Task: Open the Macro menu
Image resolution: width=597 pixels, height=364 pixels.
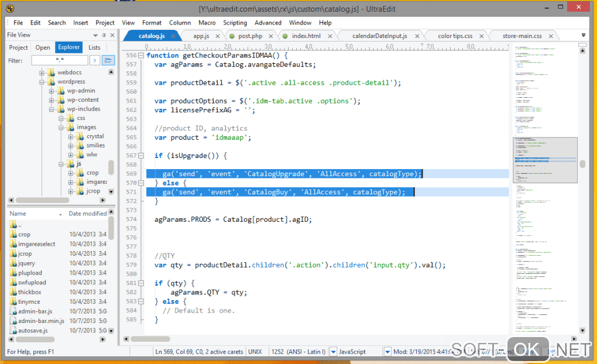Action: tap(207, 23)
